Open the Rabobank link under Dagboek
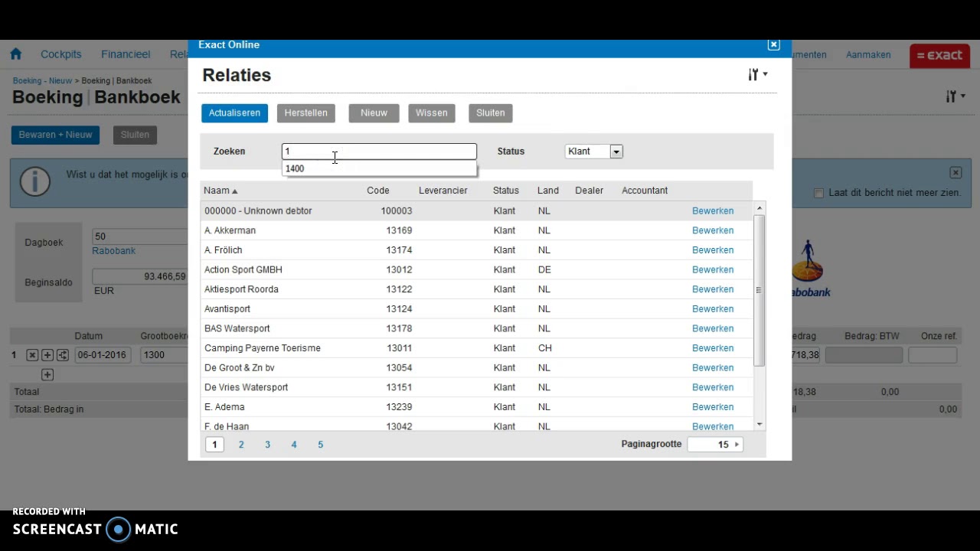The width and height of the screenshot is (980, 551). coord(113,251)
